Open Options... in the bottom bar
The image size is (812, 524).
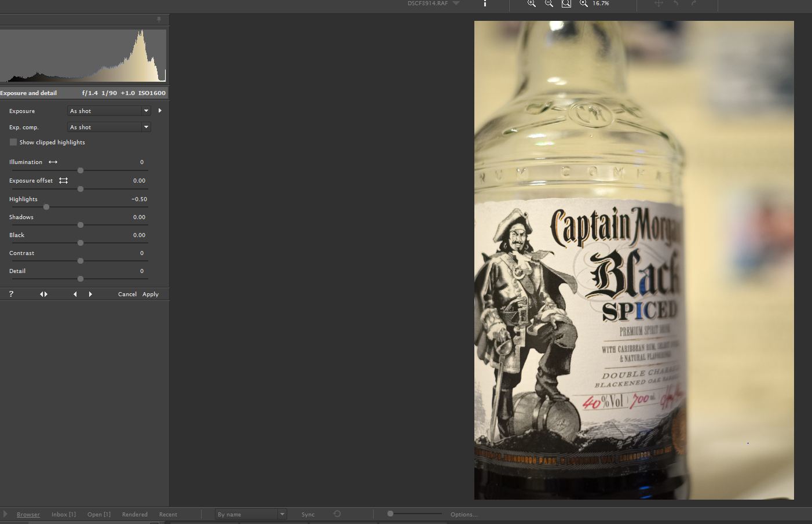tap(464, 514)
